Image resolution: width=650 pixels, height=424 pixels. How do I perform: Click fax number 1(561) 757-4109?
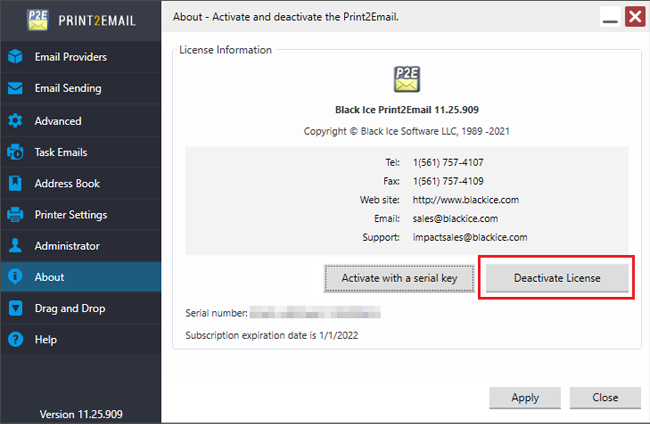[x=448, y=181]
